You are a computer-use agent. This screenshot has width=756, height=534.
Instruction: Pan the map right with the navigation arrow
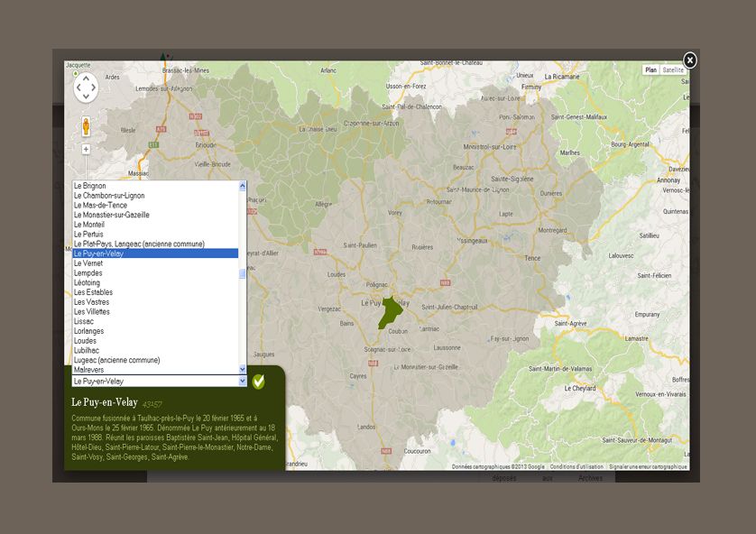point(96,87)
